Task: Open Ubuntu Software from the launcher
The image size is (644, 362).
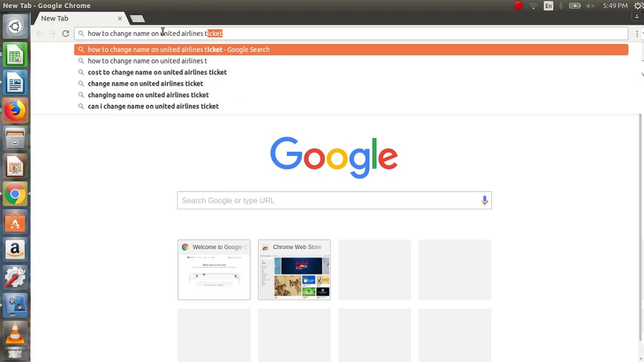Action: click(x=15, y=222)
